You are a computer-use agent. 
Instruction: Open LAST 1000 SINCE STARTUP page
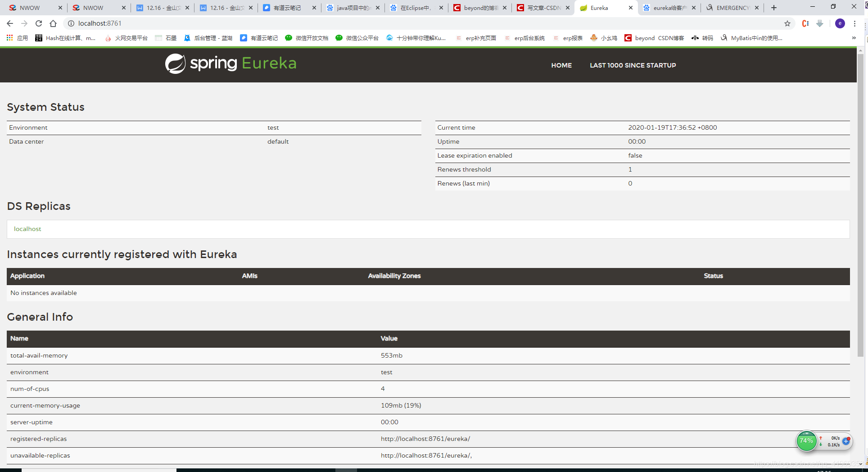point(633,65)
